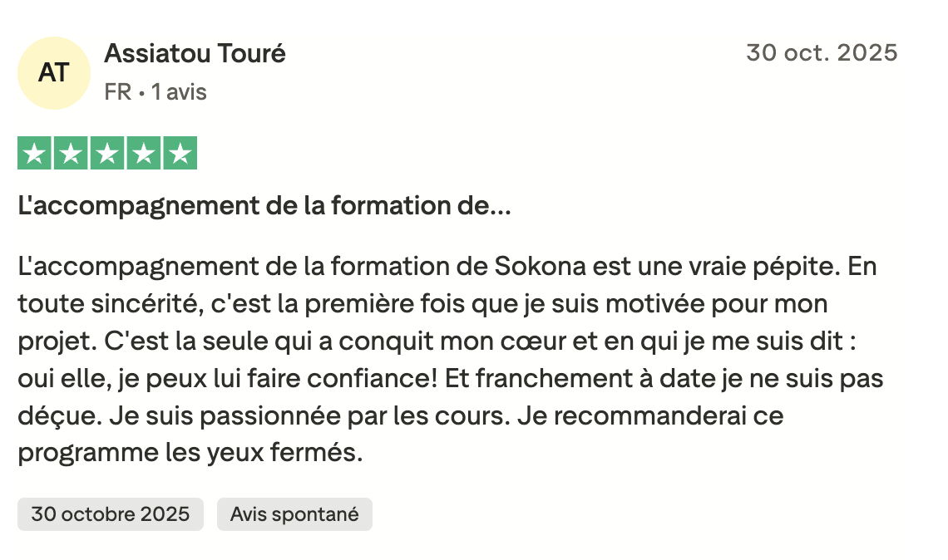Click the "30 octobre 2025" date badge
Screen dimensions: 948x560
click(111, 514)
